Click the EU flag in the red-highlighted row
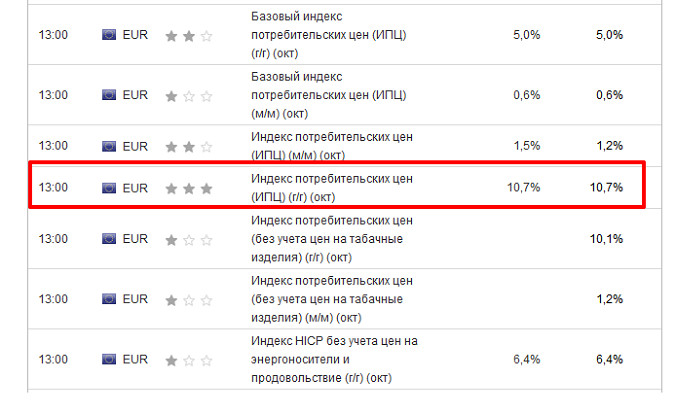675x413 pixels. pos(109,187)
